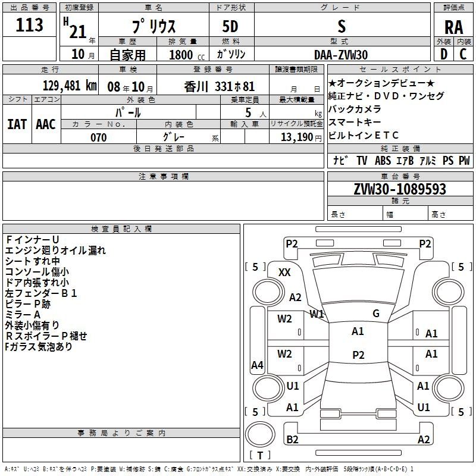476x476 pixels.
Task: Click the shift type IAT
Action: coord(17,124)
